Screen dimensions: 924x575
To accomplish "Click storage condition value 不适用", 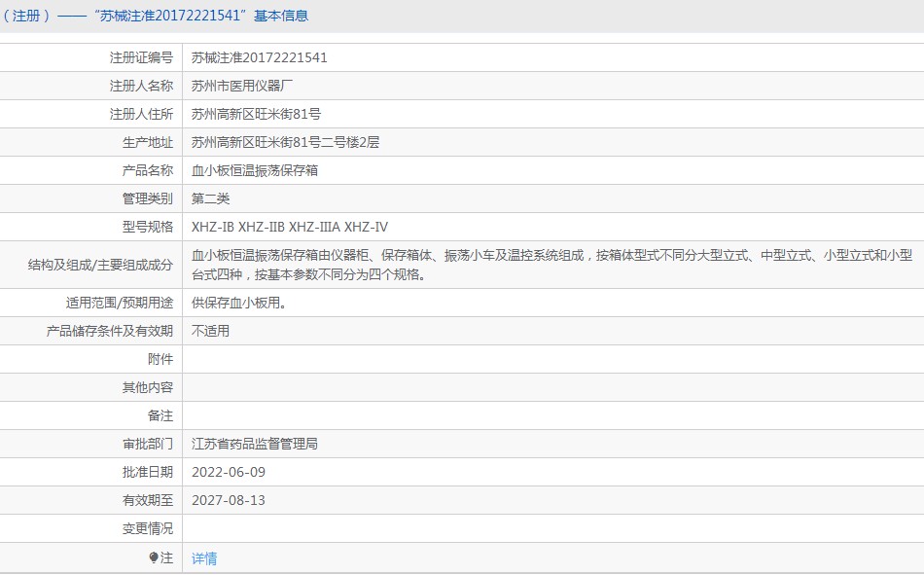I will (x=210, y=331).
